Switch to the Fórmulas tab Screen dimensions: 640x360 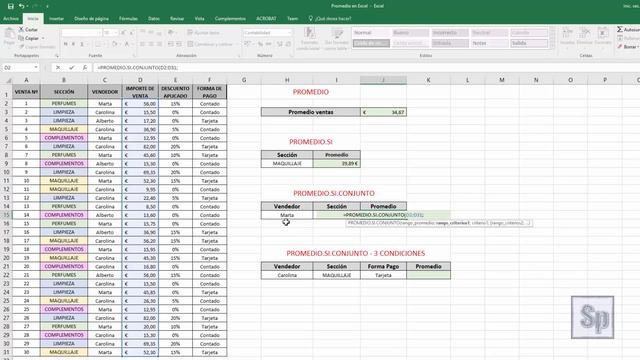coord(128,18)
